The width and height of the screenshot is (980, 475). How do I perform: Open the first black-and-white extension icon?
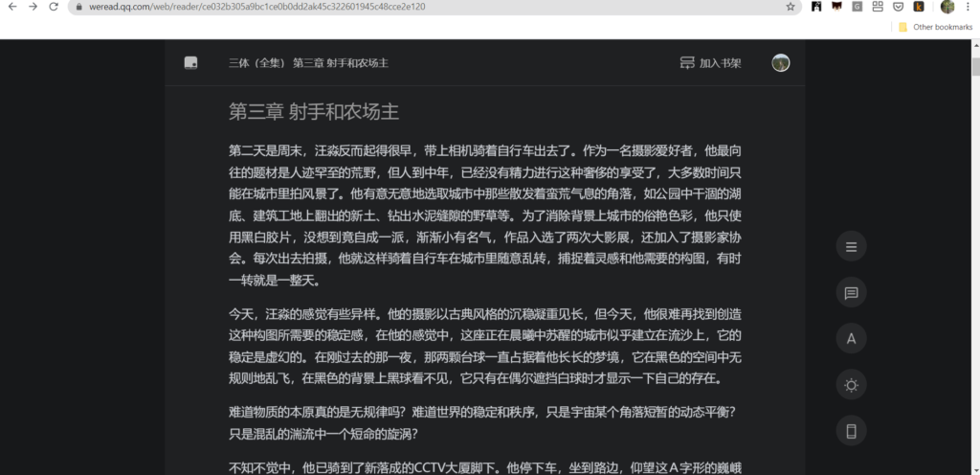coord(816,7)
